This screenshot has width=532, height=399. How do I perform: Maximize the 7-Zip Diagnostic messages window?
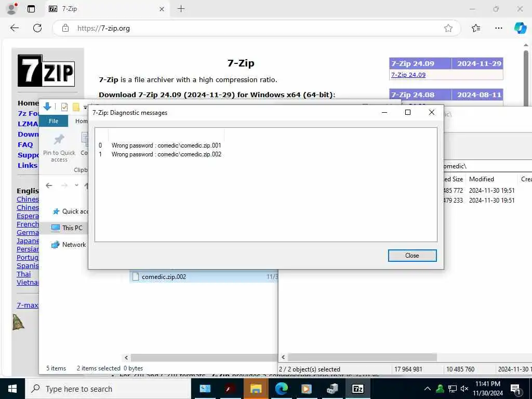point(408,112)
